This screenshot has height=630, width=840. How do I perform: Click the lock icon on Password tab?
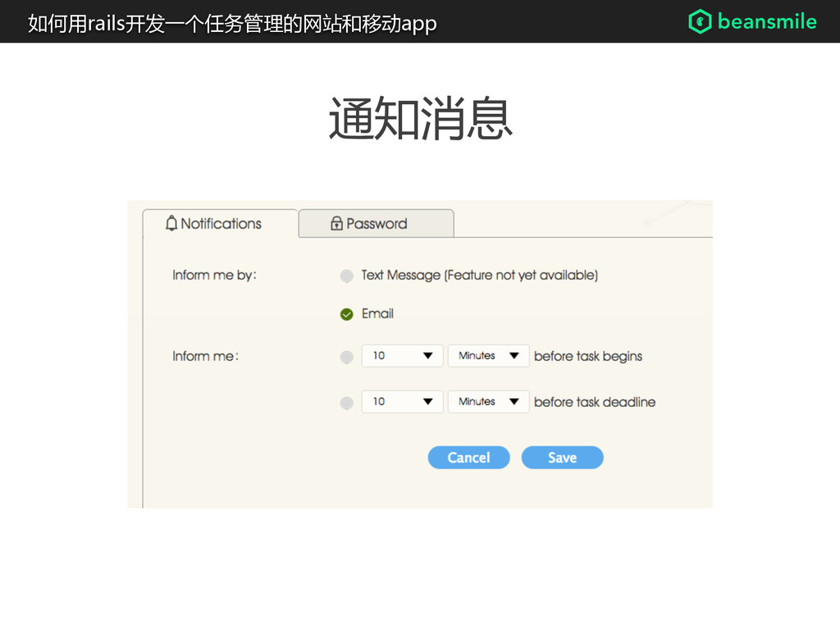click(x=336, y=223)
